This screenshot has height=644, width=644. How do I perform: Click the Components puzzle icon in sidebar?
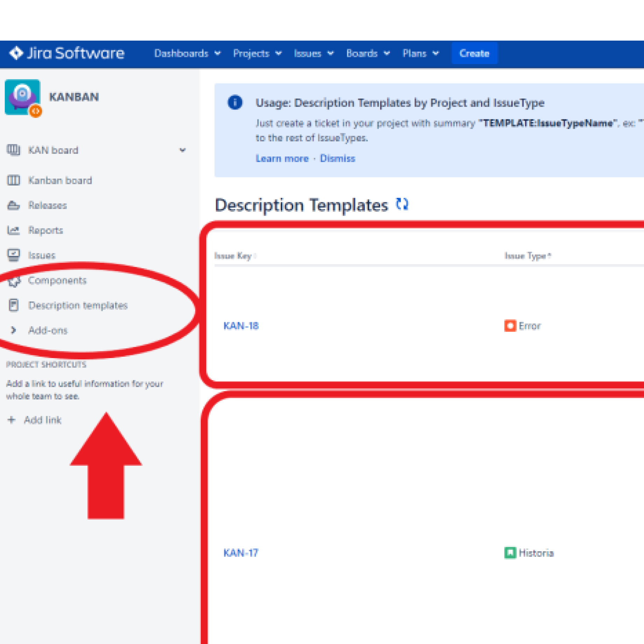coord(14,281)
